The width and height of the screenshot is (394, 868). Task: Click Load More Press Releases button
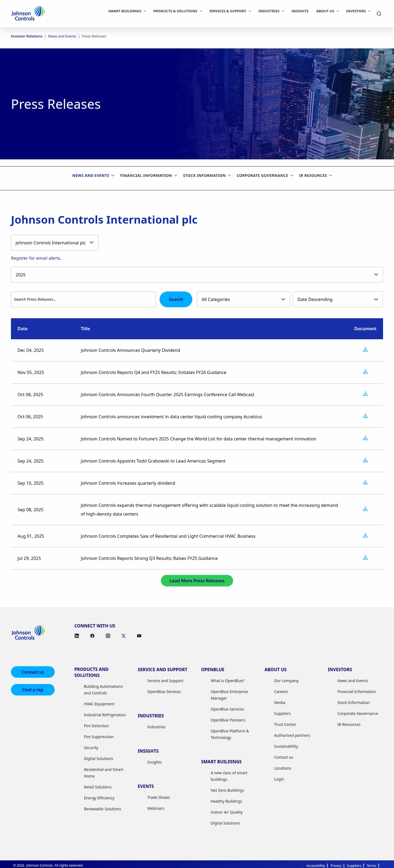point(197,581)
